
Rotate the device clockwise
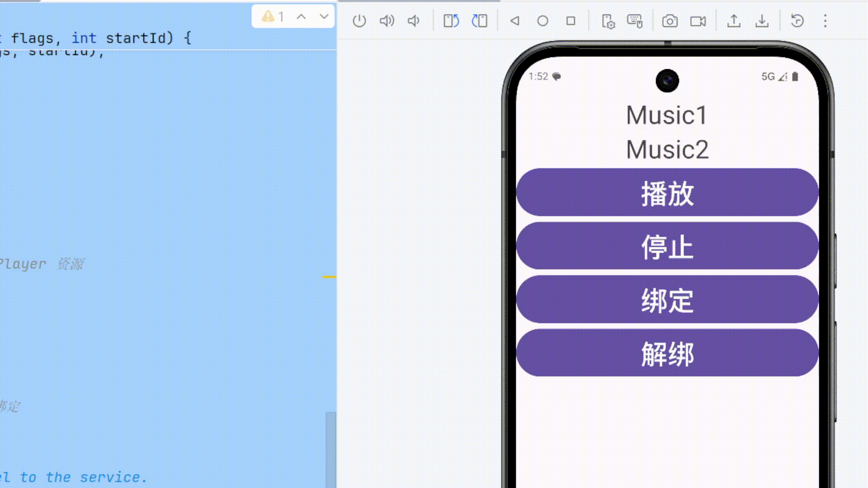(x=479, y=21)
